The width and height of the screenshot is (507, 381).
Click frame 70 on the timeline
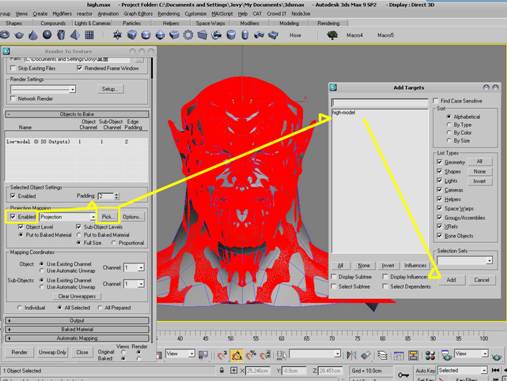(x=332, y=338)
